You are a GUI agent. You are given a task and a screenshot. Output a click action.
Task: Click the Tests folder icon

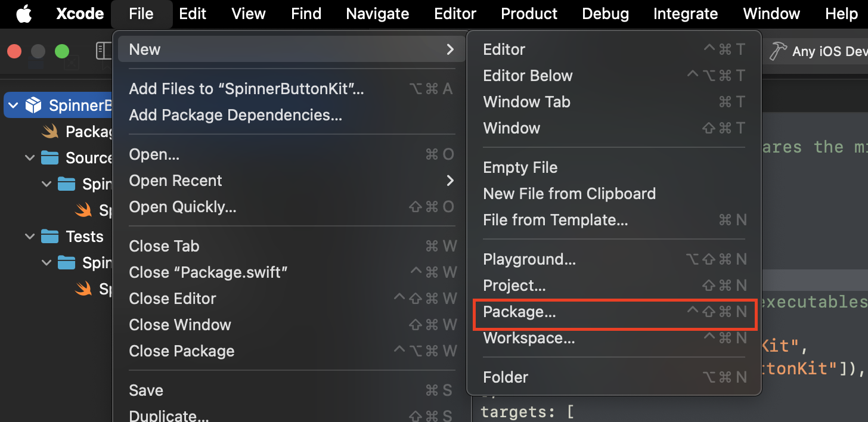coord(50,237)
